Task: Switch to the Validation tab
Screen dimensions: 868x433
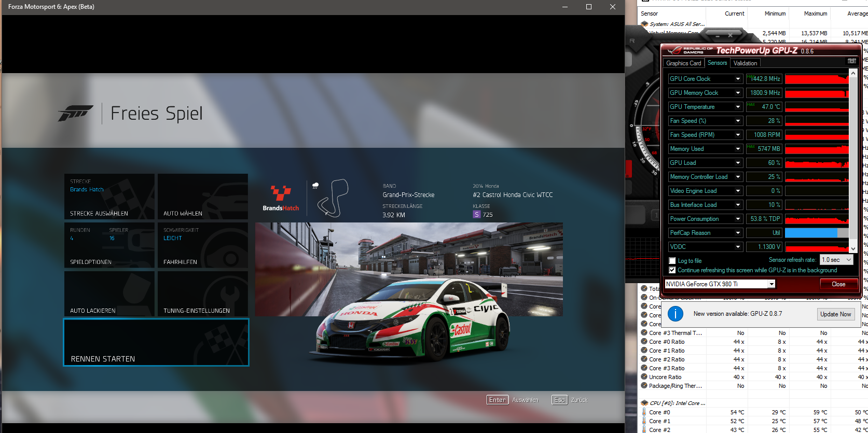Action: coord(745,63)
